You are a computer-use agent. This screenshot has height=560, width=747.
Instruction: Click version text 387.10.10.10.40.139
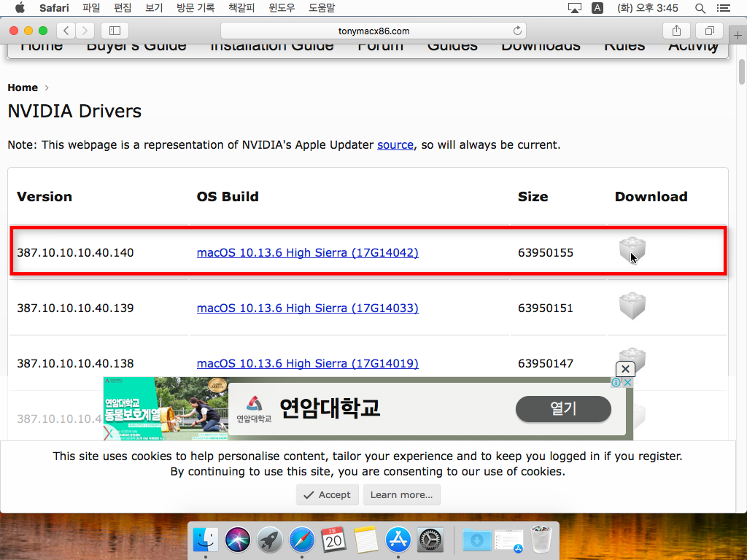click(x=75, y=308)
